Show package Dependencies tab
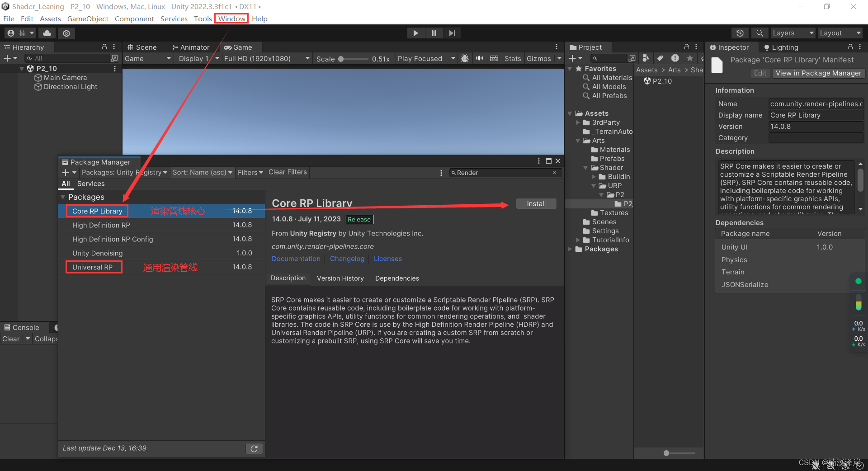Viewport: 868px width, 471px height. coord(397,278)
